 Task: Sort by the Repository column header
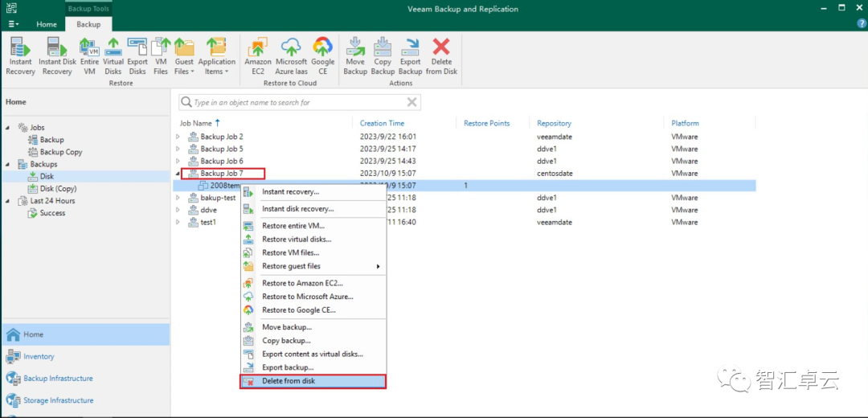(x=554, y=124)
